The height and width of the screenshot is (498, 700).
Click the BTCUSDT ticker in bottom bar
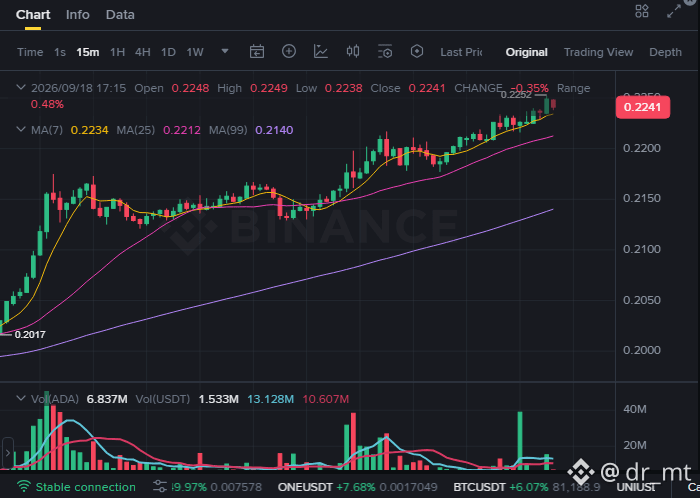479,487
